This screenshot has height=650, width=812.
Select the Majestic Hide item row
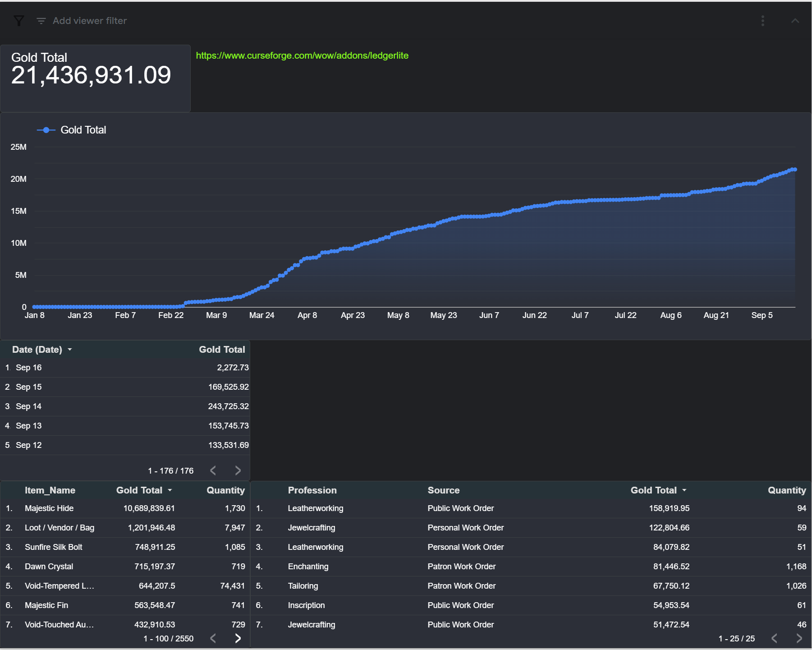125,508
